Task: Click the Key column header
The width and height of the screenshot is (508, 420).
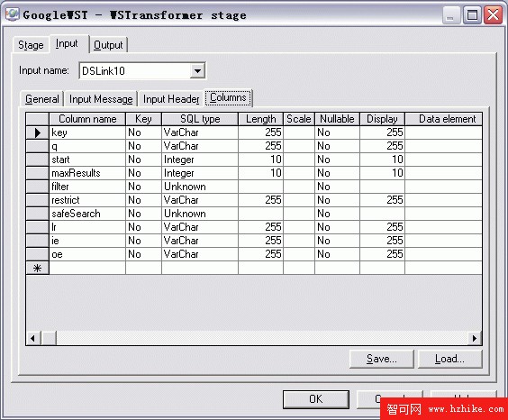Action: click(143, 119)
